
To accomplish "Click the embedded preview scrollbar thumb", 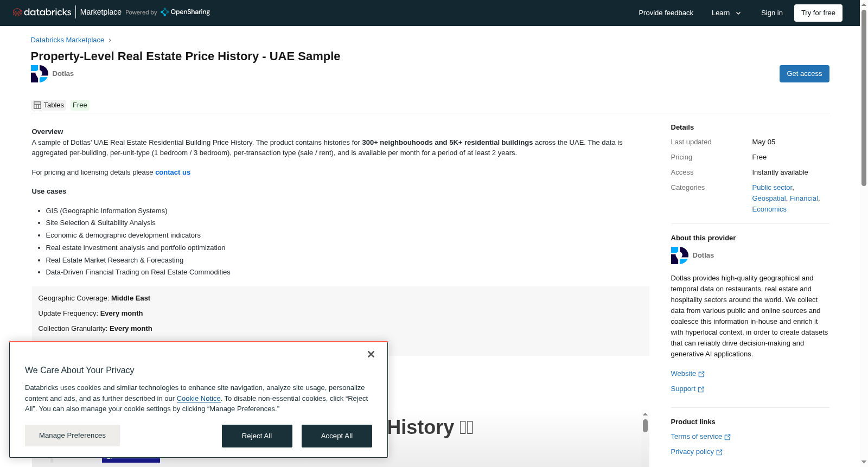I will (x=645, y=426).
